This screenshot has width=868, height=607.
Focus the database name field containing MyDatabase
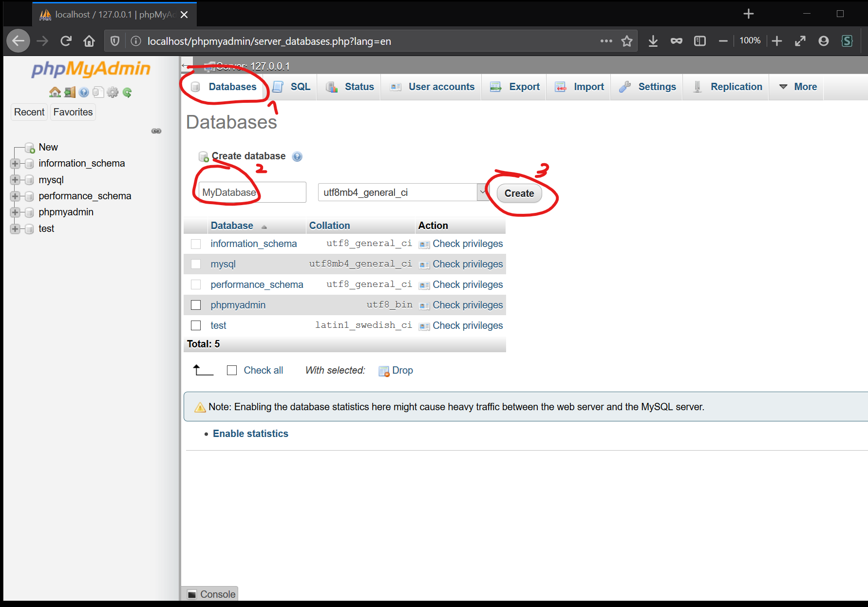click(x=252, y=192)
